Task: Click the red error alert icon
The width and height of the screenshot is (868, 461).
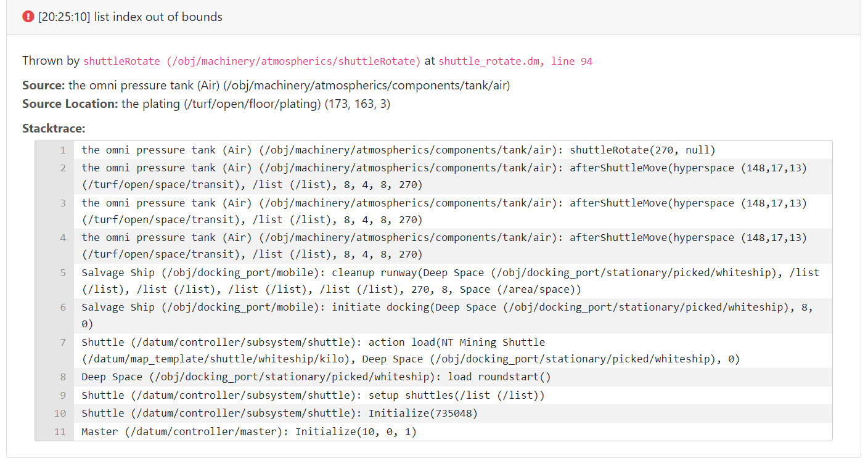Action: pos(28,17)
